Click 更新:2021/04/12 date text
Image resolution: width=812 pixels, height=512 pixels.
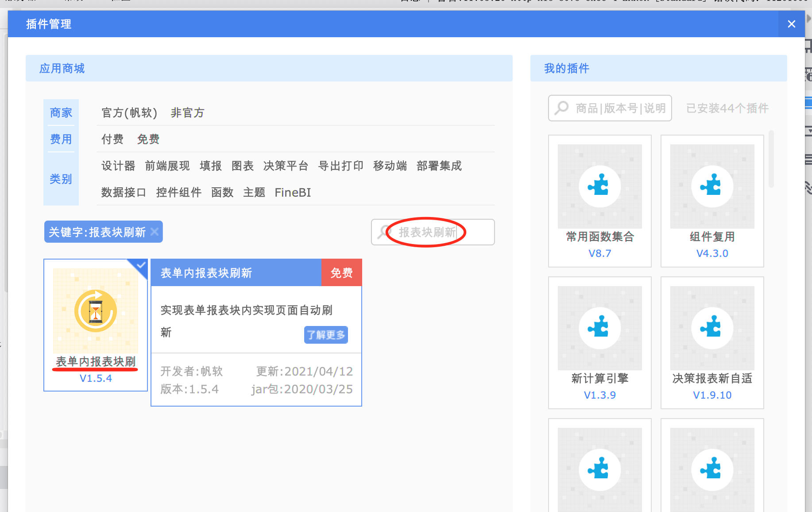click(305, 371)
